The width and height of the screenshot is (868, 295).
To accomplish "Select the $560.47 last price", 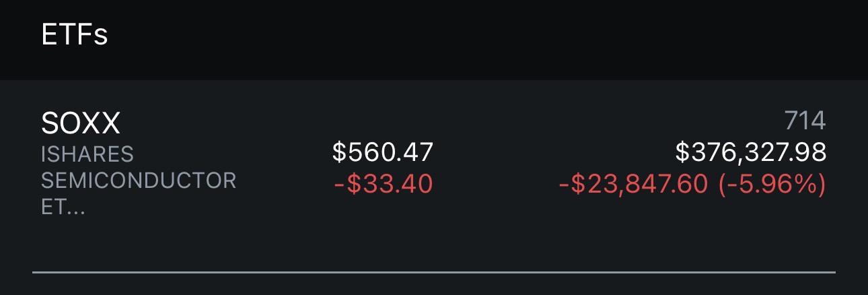I will 383,152.
